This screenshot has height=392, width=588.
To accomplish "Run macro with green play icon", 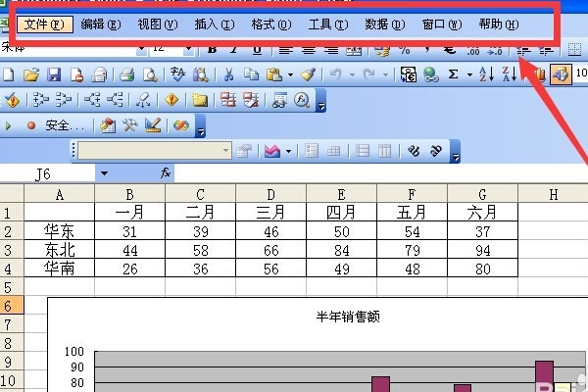I will tap(8, 125).
